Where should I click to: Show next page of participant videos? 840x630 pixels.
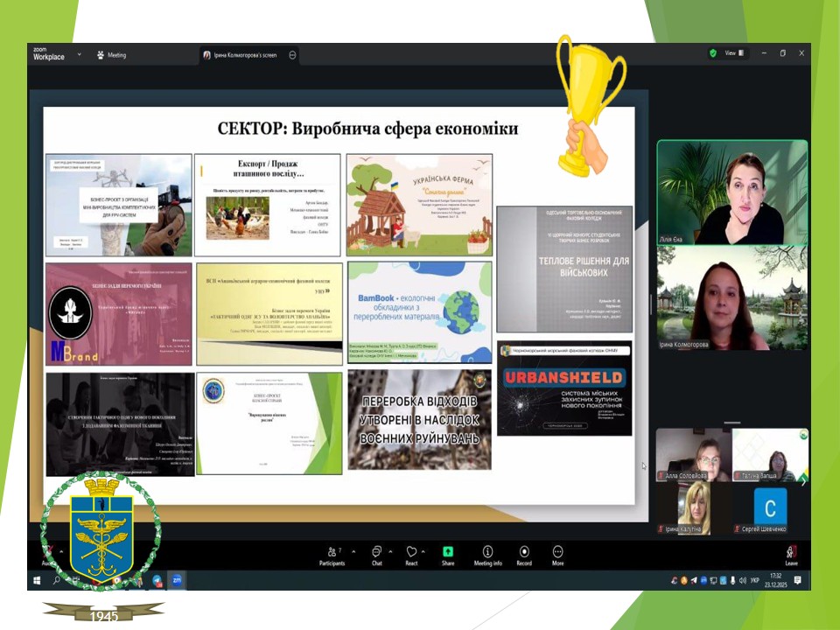pyautogui.click(x=803, y=480)
